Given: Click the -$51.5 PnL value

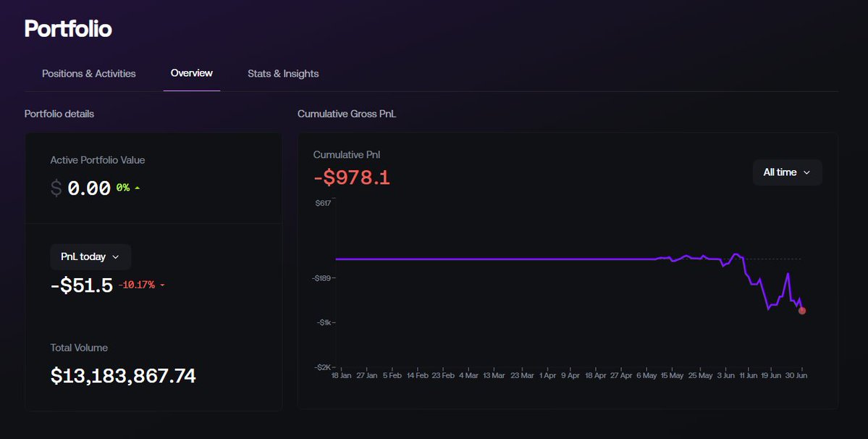Looking at the screenshot, I should pyautogui.click(x=81, y=285).
